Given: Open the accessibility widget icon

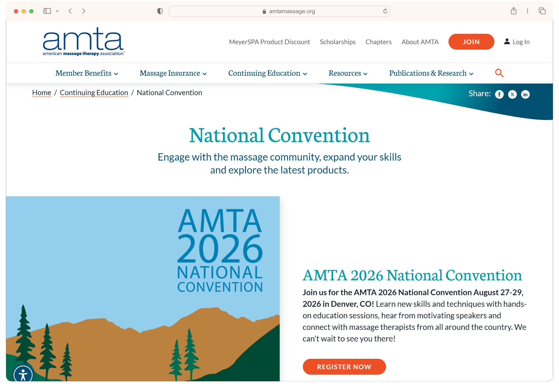Looking at the screenshot, I should (23, 374).
